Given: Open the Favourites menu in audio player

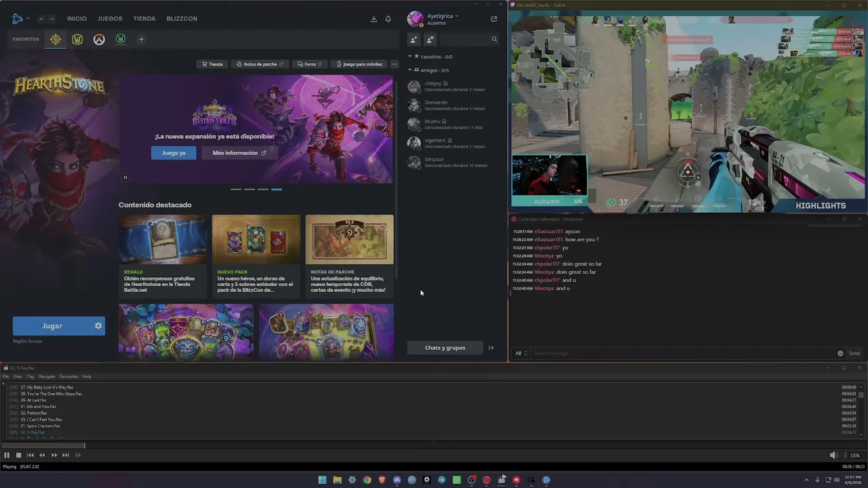Looking at the screenshot, I should click(68, 377).
